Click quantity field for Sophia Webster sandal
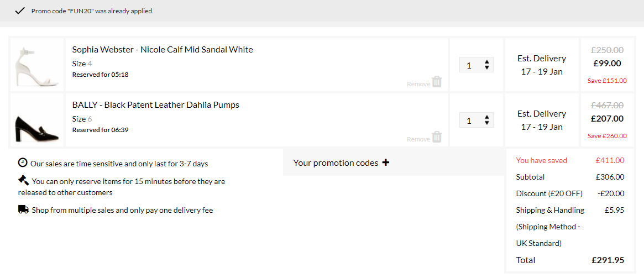This screenshot has width=644, height=278. tap(477, 65)
